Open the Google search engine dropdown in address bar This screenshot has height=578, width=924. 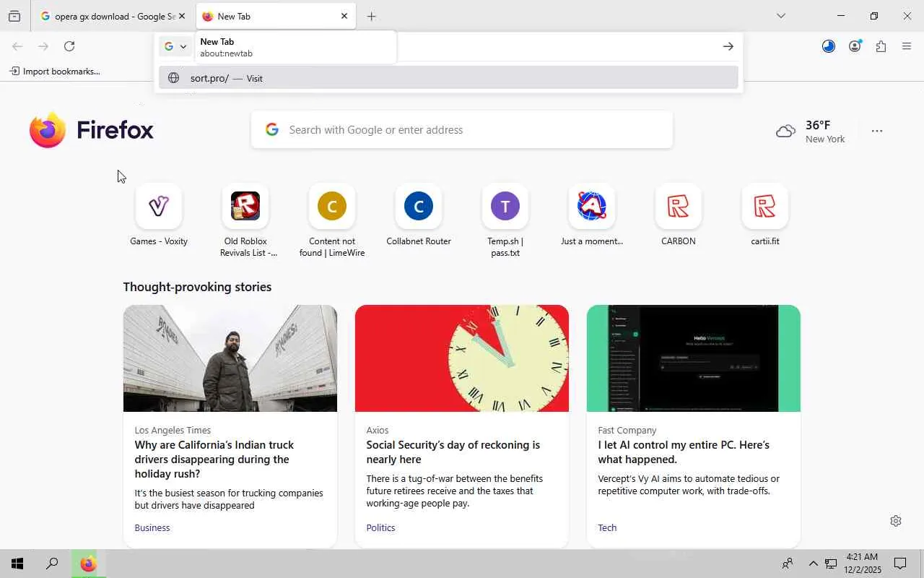point(175,46)
